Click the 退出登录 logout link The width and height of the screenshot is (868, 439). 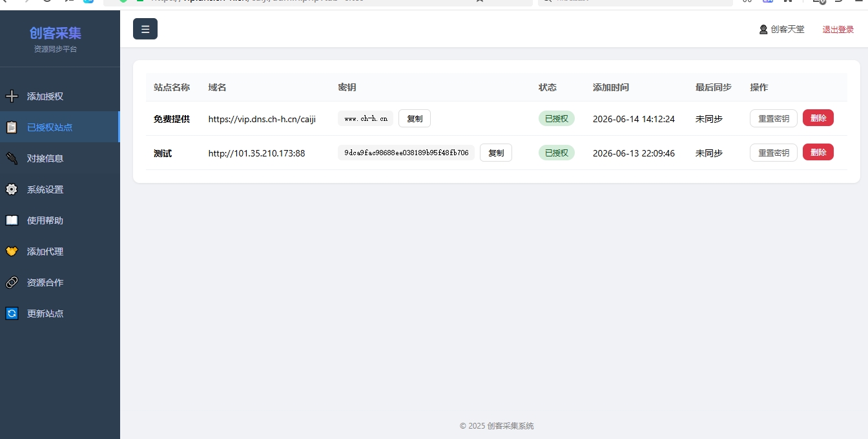[x=838, y=30]
